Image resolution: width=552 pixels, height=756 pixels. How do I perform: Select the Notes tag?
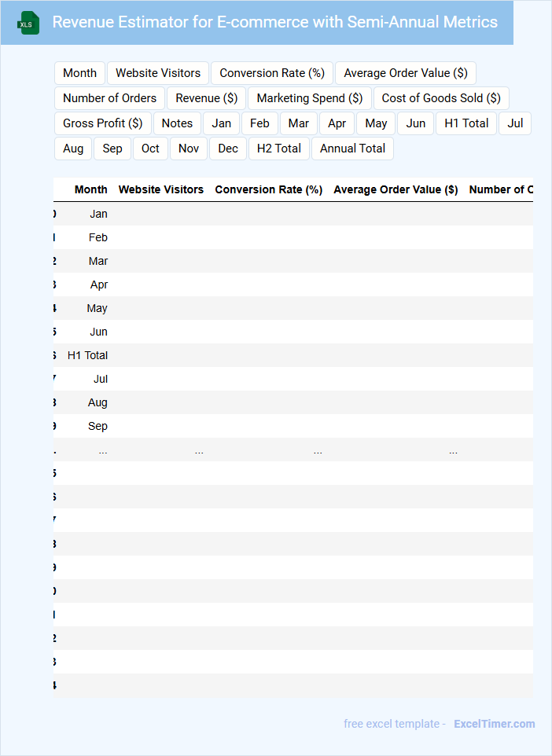tap(177, 123)
